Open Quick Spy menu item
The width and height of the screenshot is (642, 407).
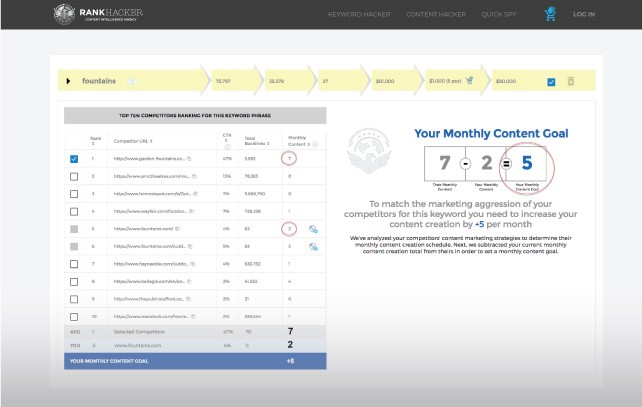[499, 14]
